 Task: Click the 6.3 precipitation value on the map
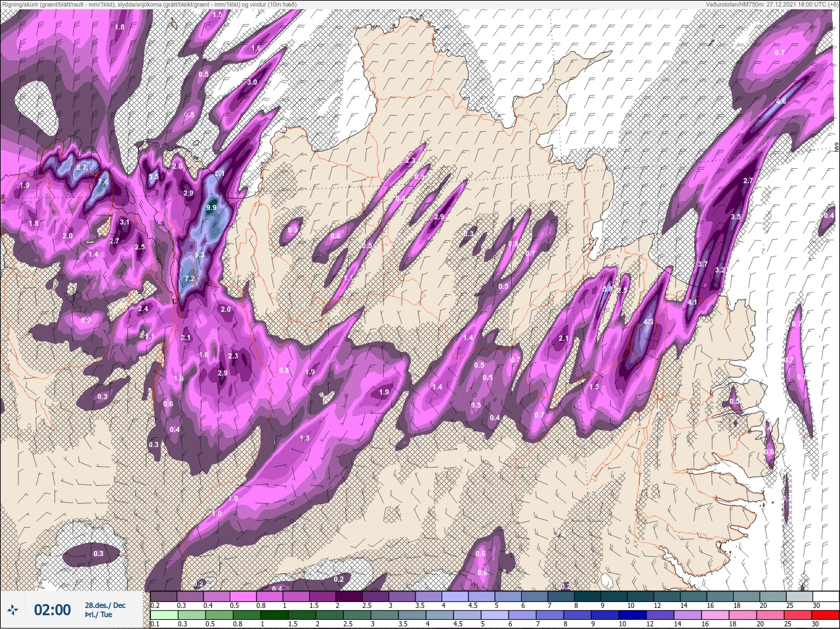point(200,255)
